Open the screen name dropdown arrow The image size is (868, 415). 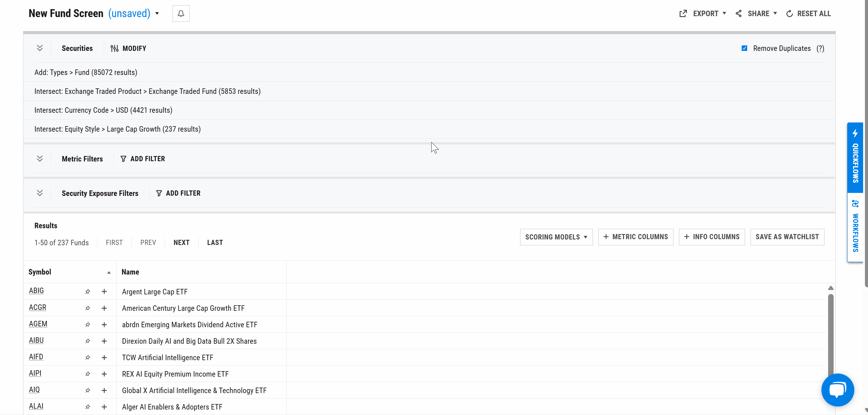coord(157,13)
